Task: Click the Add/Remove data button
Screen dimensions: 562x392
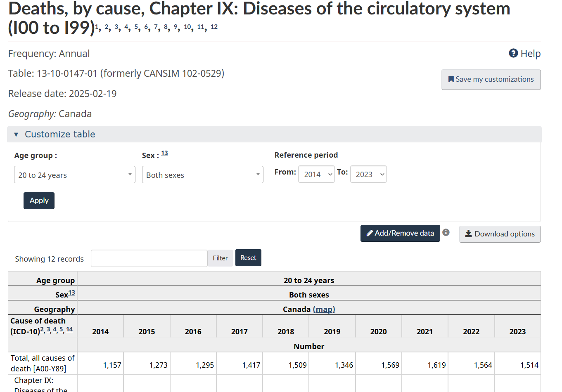Action: 400,233
